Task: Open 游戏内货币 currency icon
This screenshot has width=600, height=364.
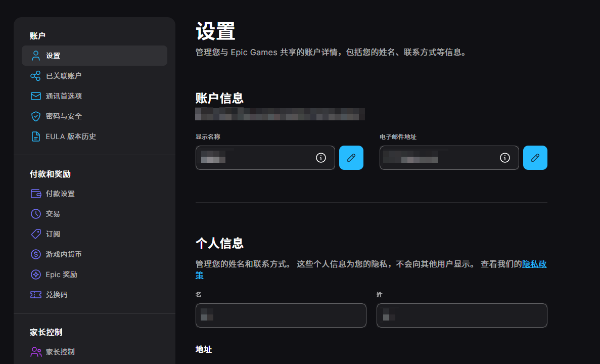Action: [35, 254]
